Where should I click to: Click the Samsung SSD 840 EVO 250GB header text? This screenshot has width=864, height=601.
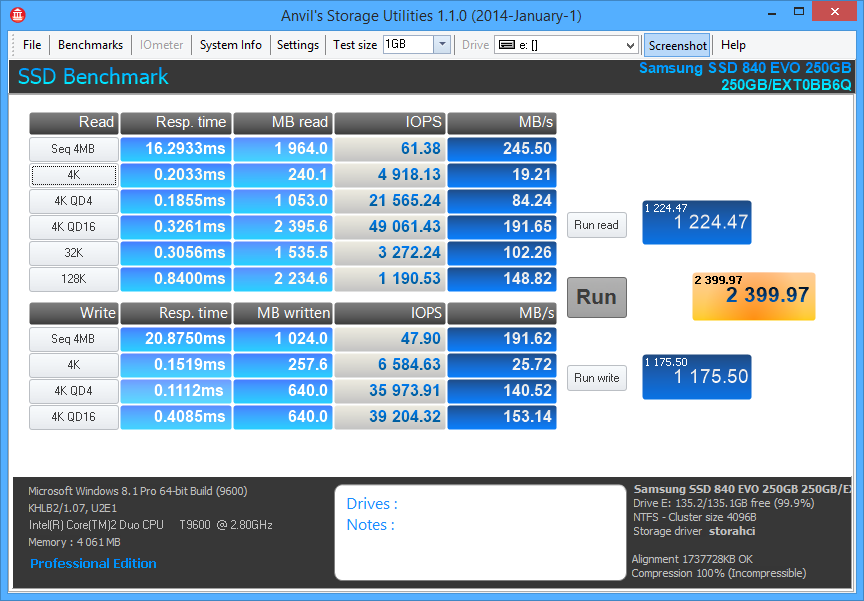745,68
